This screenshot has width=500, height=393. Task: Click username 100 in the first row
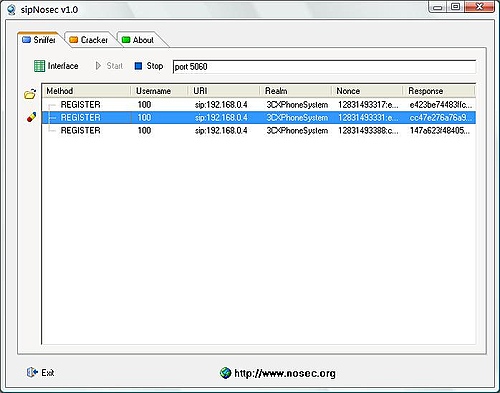point(144,105)
